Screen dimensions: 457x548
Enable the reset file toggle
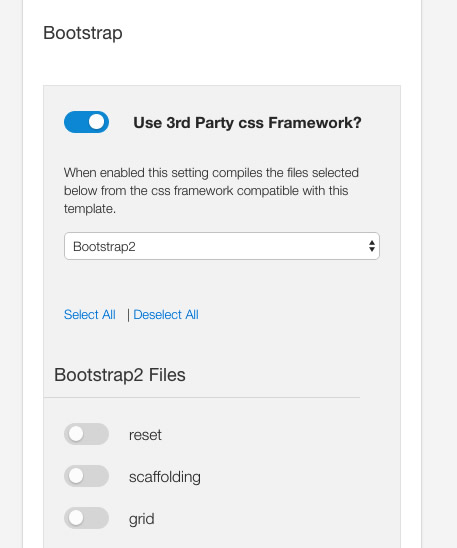click(86, 434)
